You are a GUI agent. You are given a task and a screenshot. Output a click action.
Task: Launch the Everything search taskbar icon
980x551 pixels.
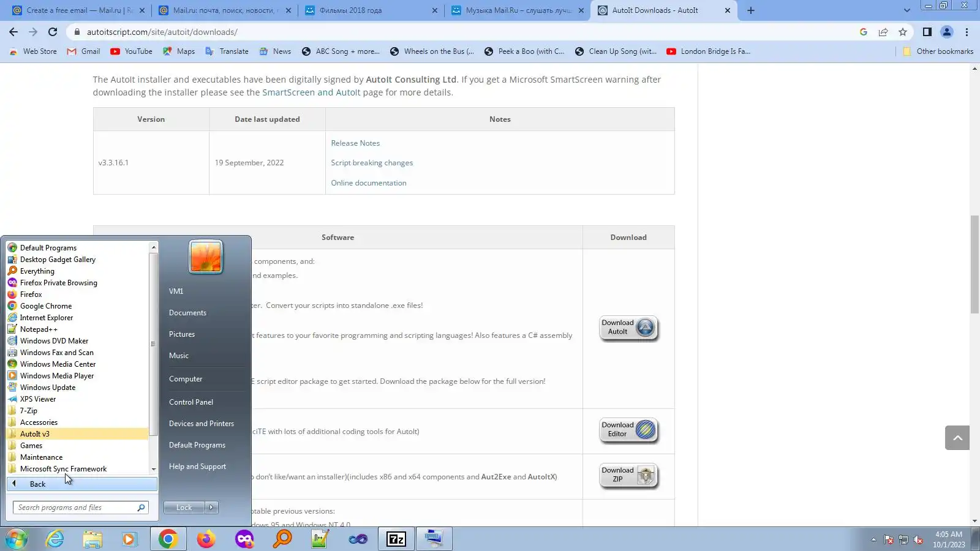(x=282, y=539)
